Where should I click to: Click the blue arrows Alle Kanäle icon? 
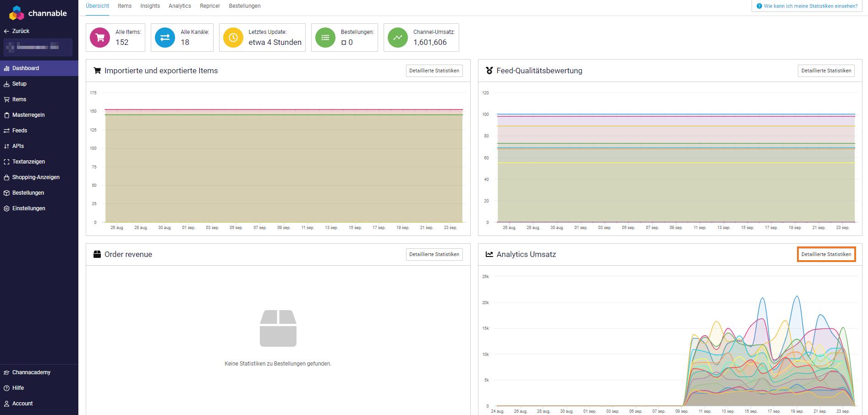coord(165,38)
